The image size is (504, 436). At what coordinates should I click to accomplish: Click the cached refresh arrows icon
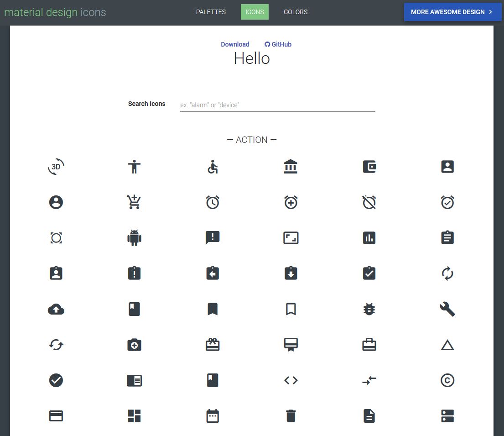(x=56, y=345)
